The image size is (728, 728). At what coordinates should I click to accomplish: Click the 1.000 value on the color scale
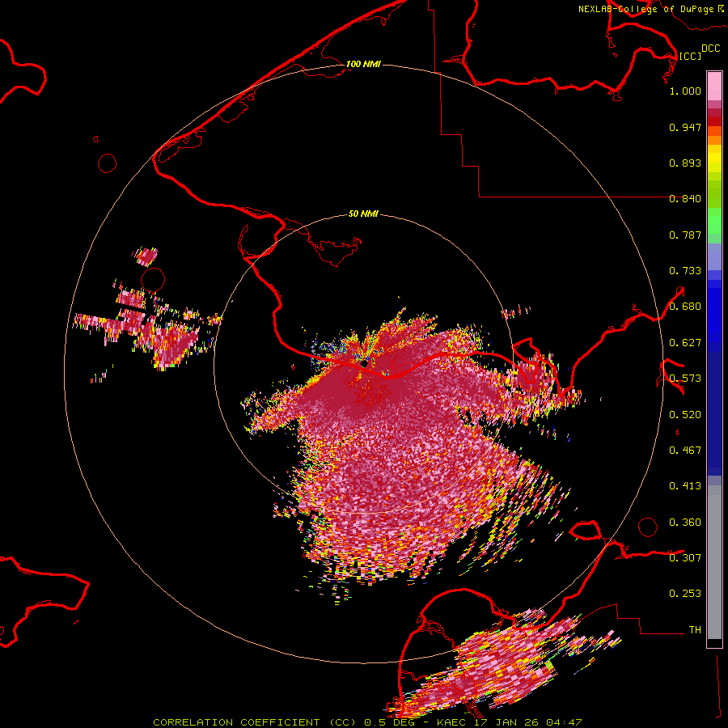pos(685,91)
